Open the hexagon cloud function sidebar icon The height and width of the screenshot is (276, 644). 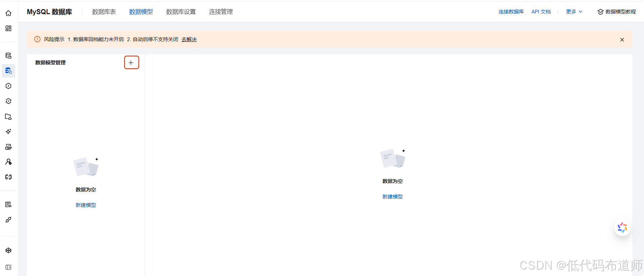(8, 86)
